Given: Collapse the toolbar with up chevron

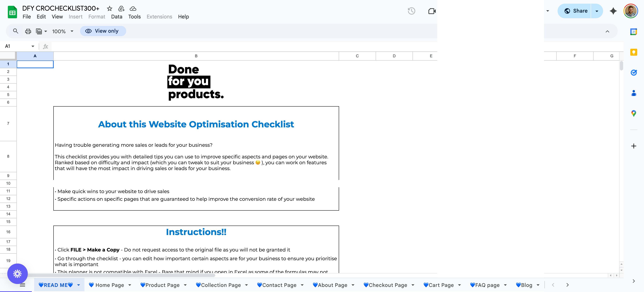Looking at the screenshot, I should [607, 31].
